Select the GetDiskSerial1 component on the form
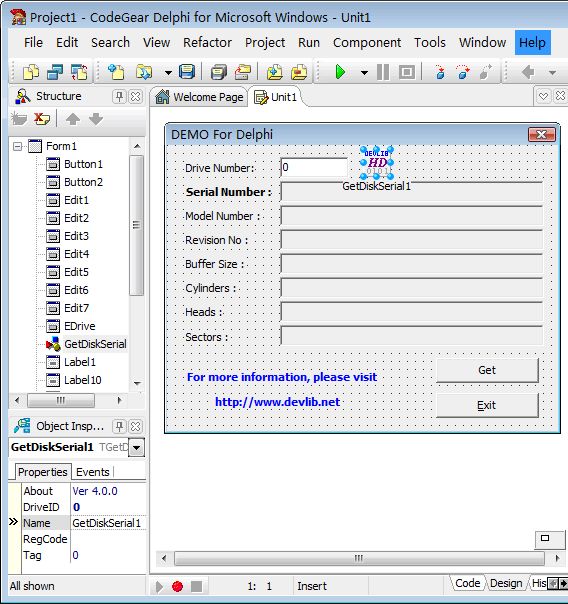This screenshot has width=568, height=604. [377, 162]
